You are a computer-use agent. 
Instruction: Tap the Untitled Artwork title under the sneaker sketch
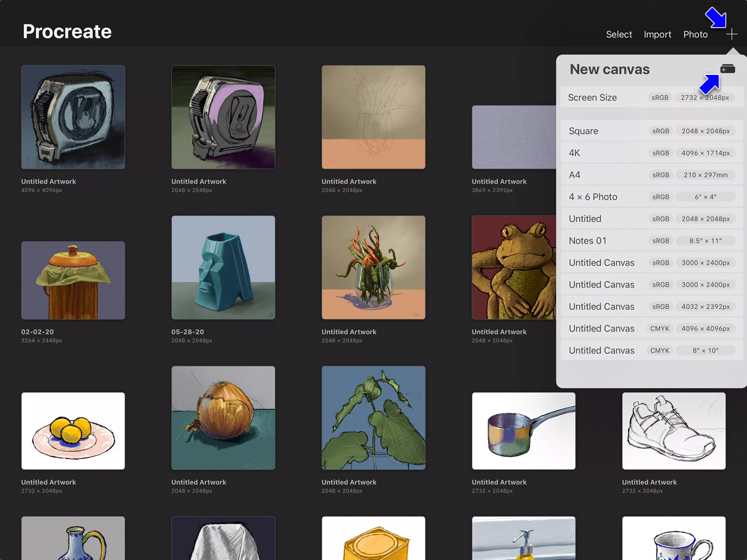(x=649, y=482)
